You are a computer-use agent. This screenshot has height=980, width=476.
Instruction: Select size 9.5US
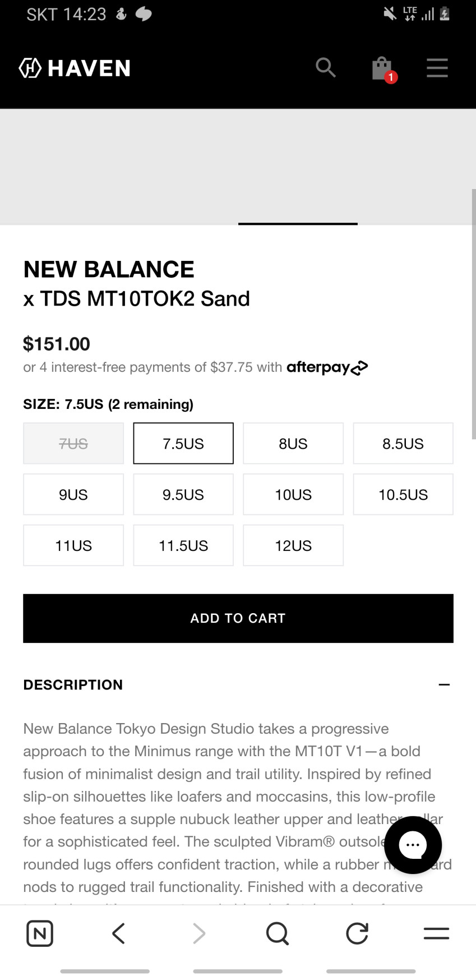click(x=183, y=495)
